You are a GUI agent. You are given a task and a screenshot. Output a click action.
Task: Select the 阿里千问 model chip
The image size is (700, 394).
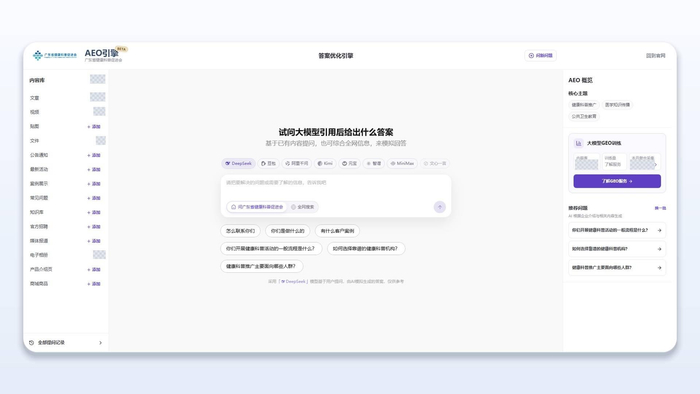tap(296, 163)
